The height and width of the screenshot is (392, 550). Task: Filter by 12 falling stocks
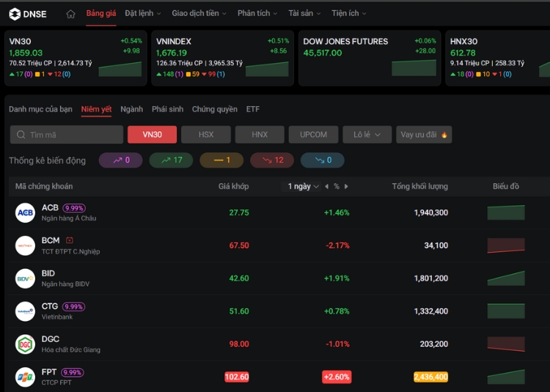click(x=272, y=160)
